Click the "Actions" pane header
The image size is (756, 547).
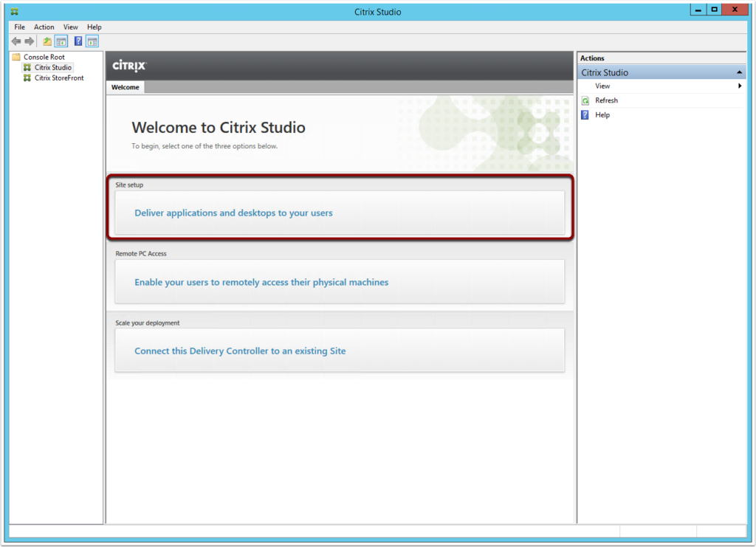[x=592, y=58]
